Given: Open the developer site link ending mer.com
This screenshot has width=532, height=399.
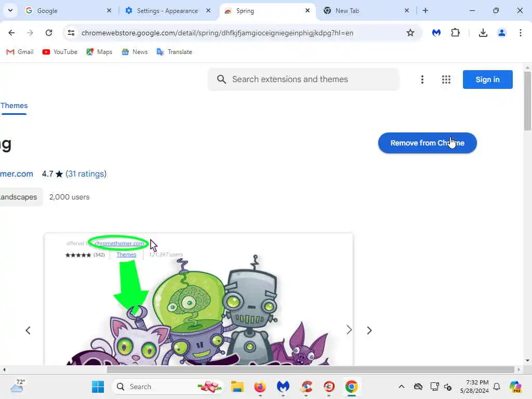Looking at the screenshot, I should point(17,174).
